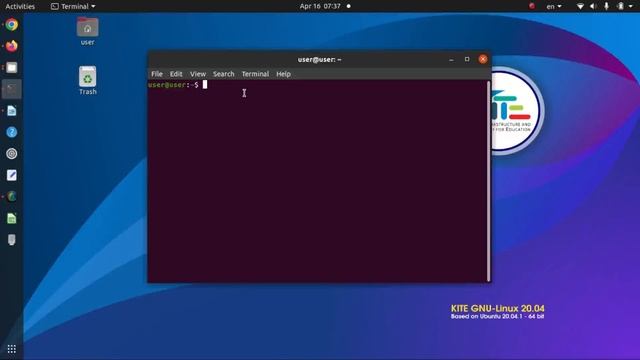Open the globe application in the dock
Viewport: 640px width, 360px height.
click(11, 197)
